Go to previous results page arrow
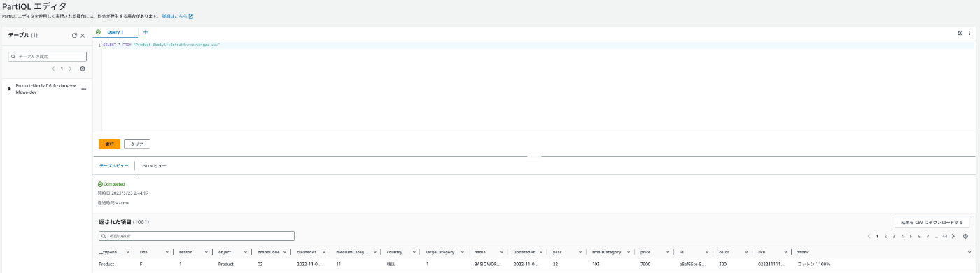Image resolution: width=980 pixels, height=273 pixels. [x=869, y=237]
